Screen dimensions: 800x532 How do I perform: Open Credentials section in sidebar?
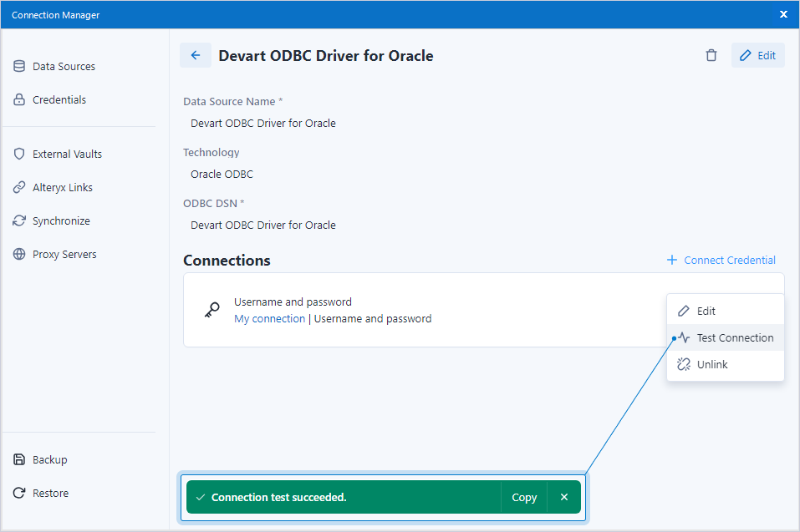(x=59, y=99)
